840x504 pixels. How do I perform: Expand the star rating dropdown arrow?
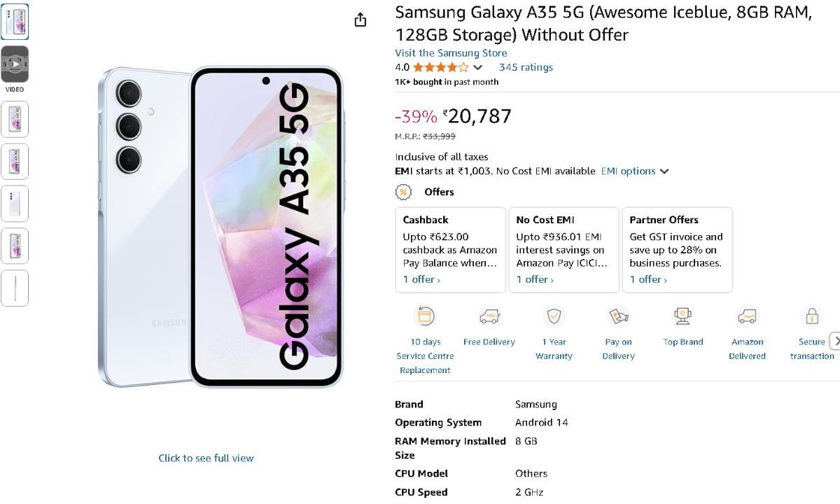click(478, 68)
